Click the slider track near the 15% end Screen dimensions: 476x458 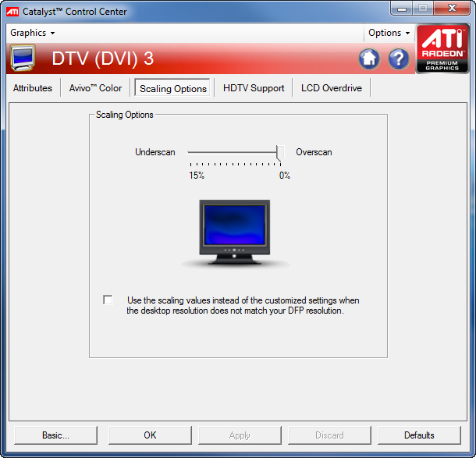pyautogui.click(x=192, y=152)
